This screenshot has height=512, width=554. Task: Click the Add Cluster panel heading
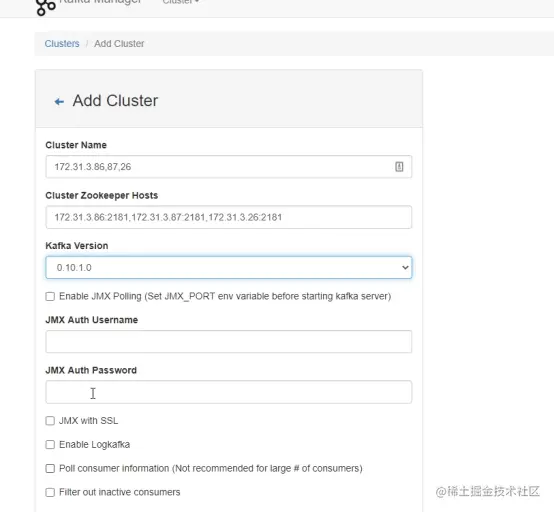115,101
